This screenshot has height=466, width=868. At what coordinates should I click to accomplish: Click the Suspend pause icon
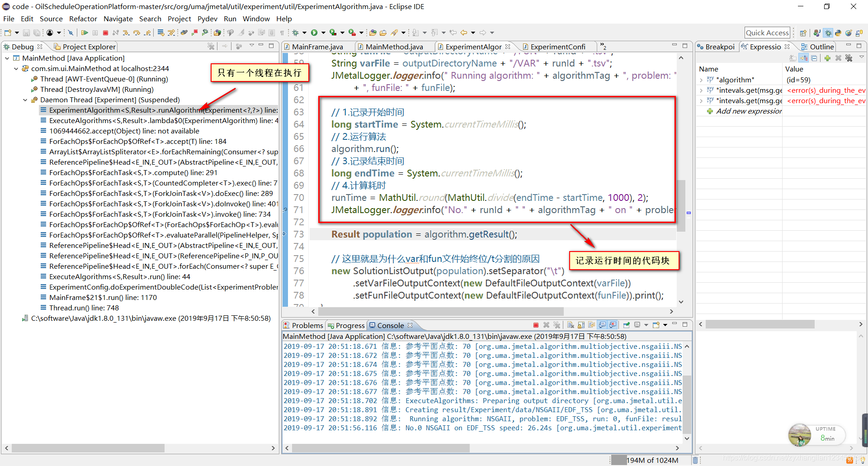coord(95,32)
